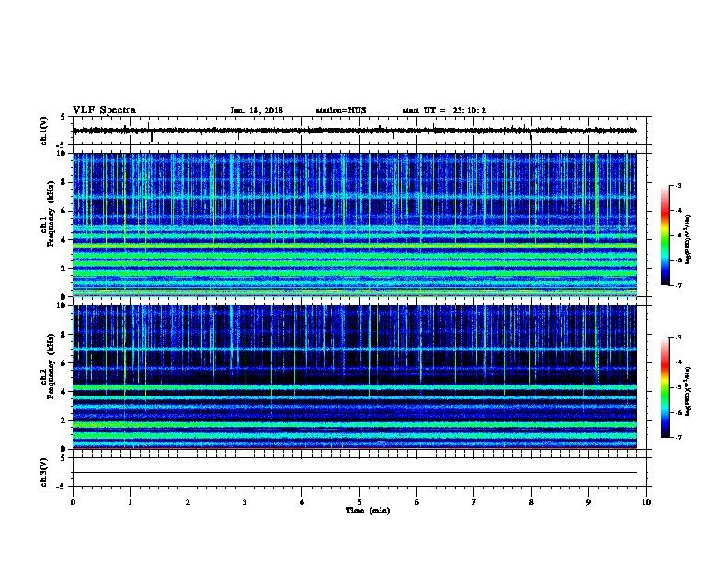The width and height of the screenshot is (728, 563).
Task: Click the '3' tick on the time axis
Action: (245, 502)
